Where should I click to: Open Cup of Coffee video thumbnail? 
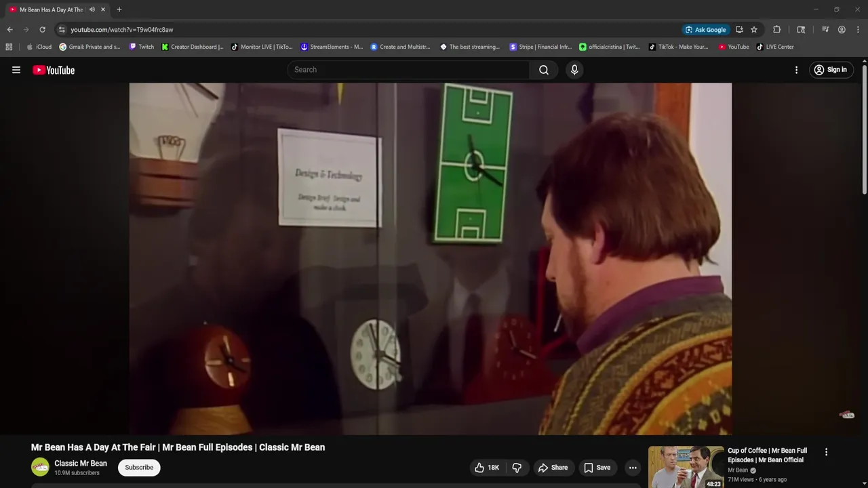click(x=686, y=467)
